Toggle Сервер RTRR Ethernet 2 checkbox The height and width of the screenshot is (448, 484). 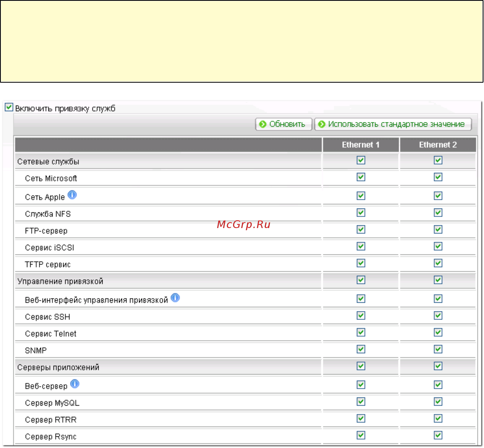pos(438,418)
